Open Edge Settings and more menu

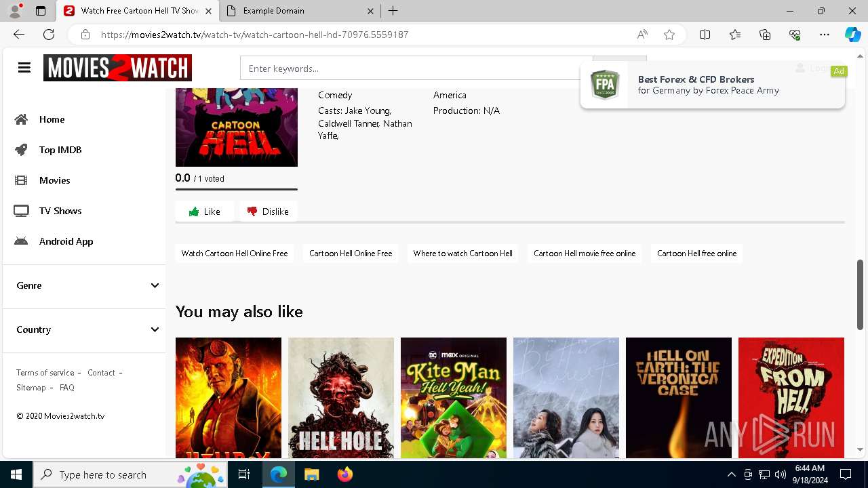click(x=825, y=35)
